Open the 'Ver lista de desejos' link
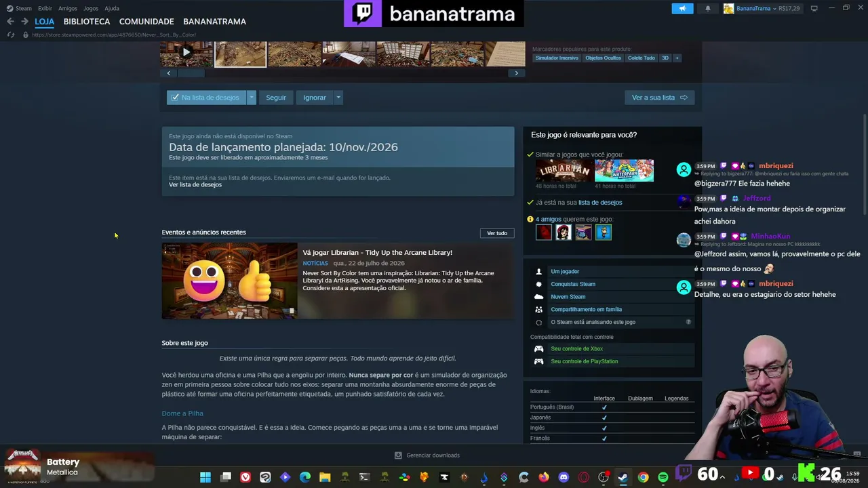 [195, 185]
